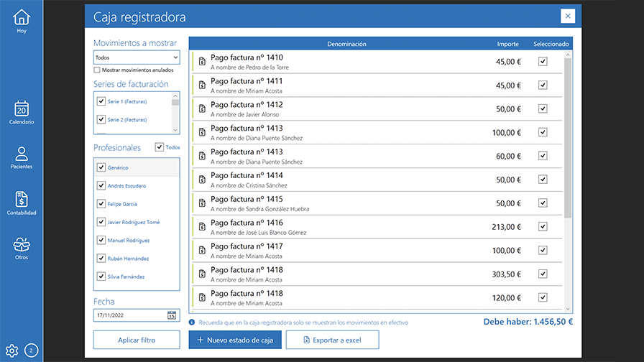Click the Fecha date input field
Viewport: 644px width, 362px height.
[x=129, y=315]
